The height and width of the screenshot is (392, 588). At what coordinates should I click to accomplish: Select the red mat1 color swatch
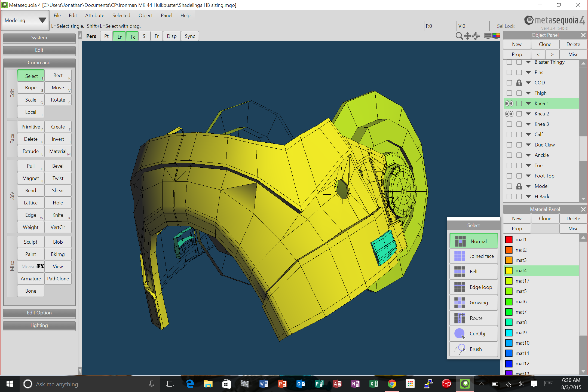tap(509, 240)
